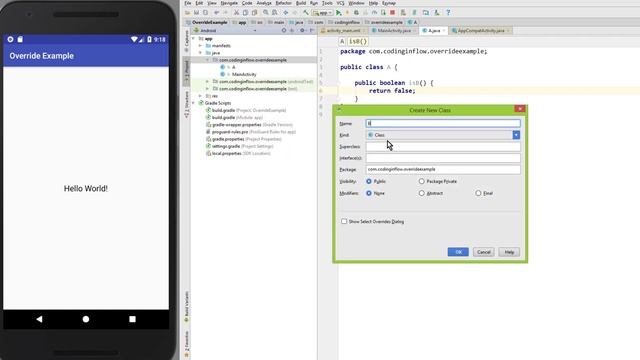Collapse the Gradle Scripts node

(193, 103)
